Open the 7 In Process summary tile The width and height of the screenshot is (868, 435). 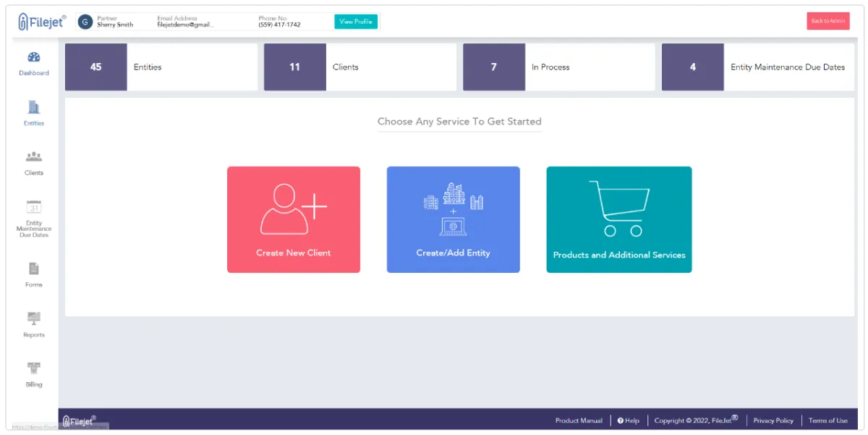click(x=559, y=67)
